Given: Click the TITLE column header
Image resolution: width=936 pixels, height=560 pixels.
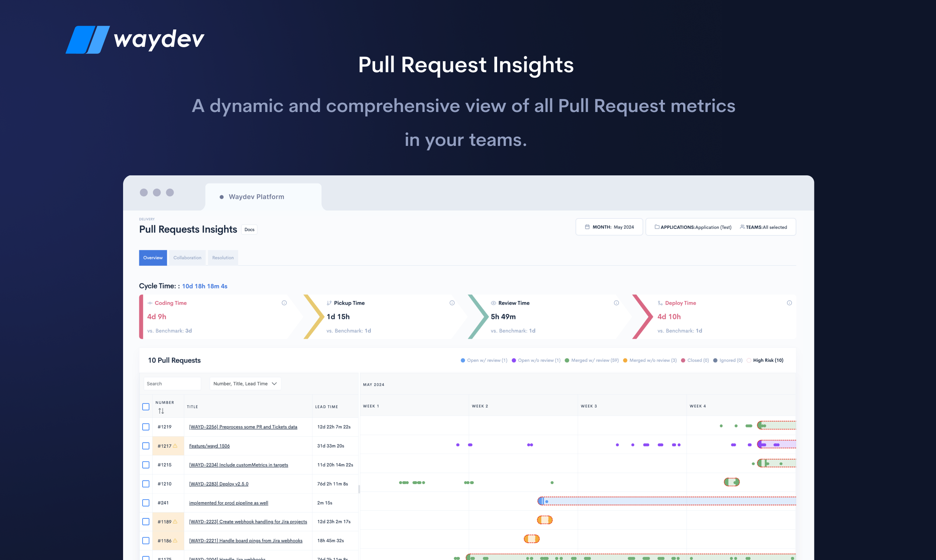Looking at the screenshot, I should pos(192,407).
